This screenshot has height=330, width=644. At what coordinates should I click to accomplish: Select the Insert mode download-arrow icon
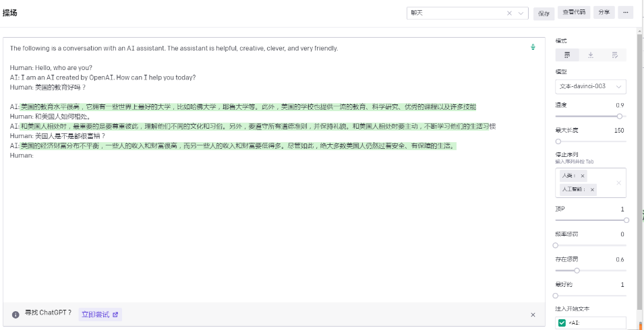point(591,55)
